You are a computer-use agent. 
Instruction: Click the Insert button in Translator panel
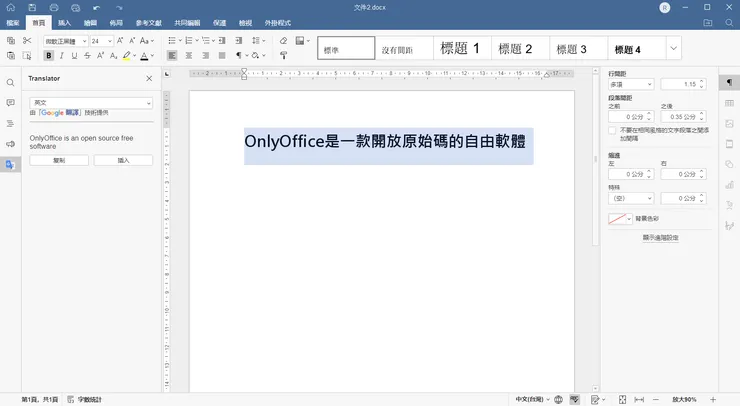[x=123, y=161]
